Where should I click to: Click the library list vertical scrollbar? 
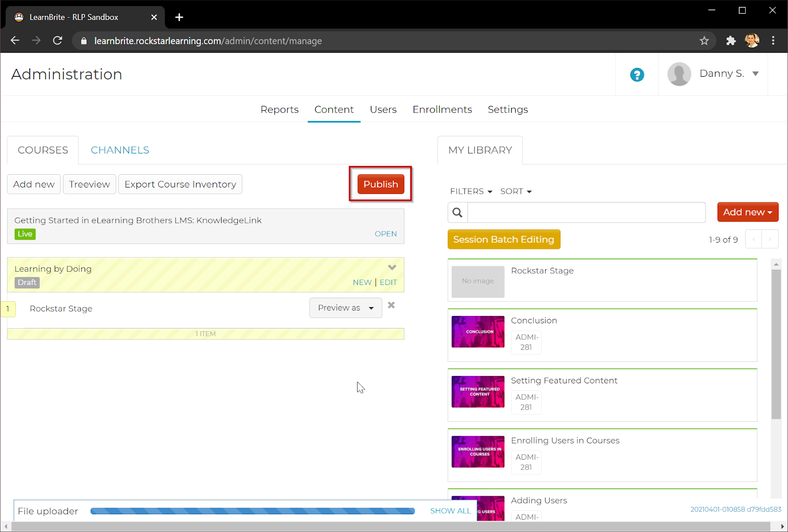(x=776, y=344)
